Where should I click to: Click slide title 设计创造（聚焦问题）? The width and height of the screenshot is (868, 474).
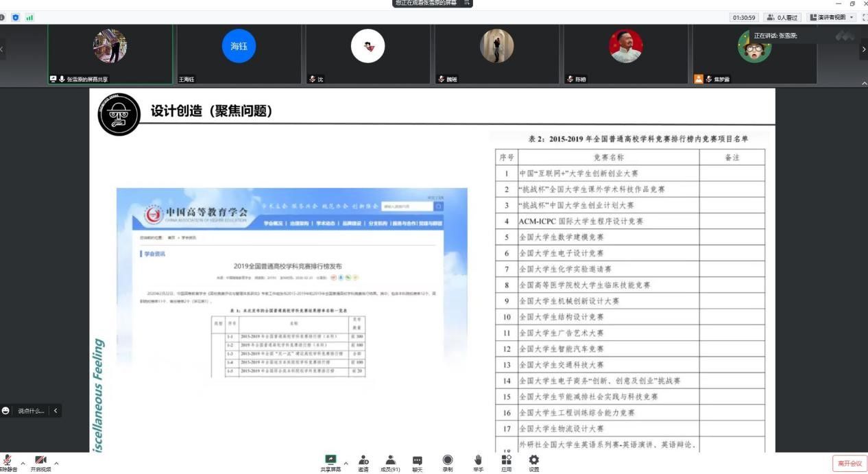[211, 110]
